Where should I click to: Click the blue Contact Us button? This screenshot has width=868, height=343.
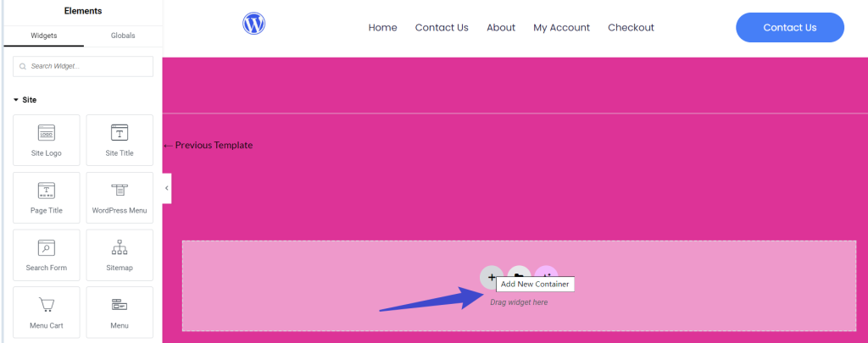point(790,28)
